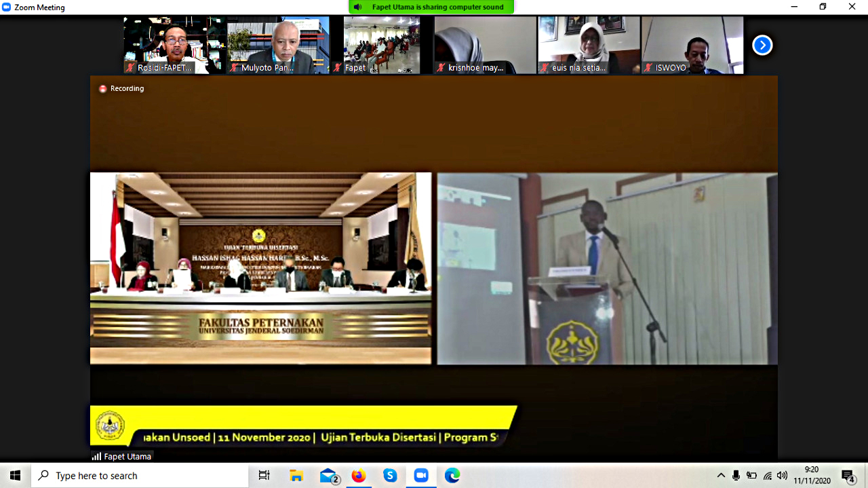Click the Mulyoto Pan participant video tile
This screenshot has height=488, width=868.
point(278,45)
